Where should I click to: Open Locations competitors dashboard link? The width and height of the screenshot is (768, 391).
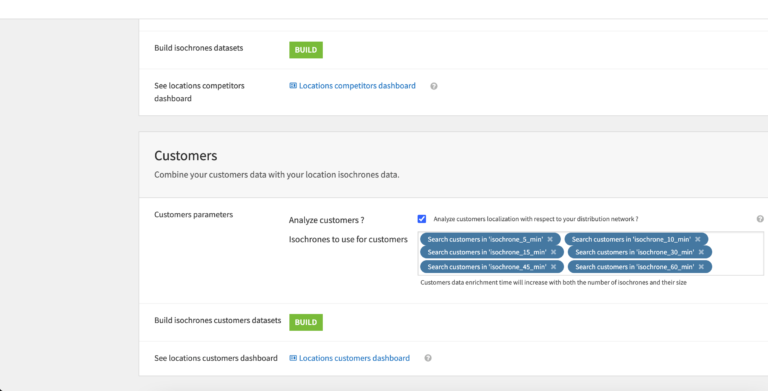pyautogui.click(x=357, y=86)
